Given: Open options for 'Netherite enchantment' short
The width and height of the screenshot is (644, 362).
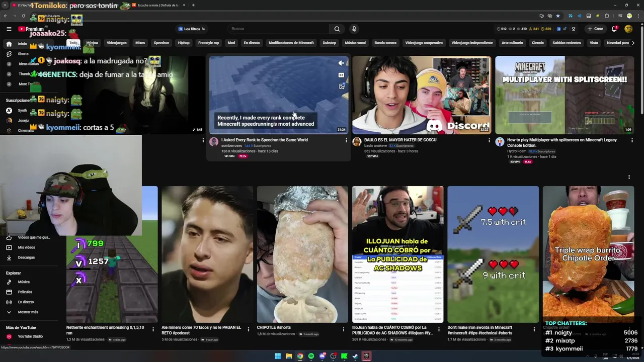Looking at the screenshot, I should coord(153,329).
